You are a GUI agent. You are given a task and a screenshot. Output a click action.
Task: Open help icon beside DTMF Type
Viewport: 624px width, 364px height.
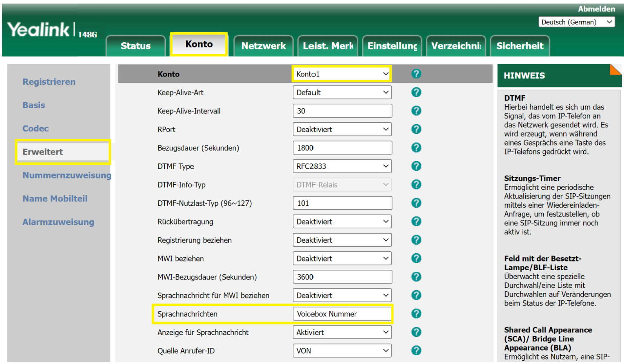[x=416, y=166]
